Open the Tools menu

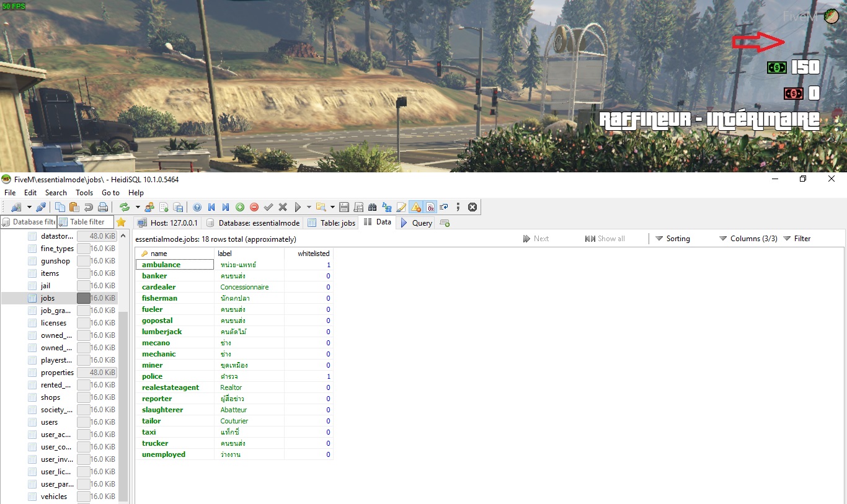coord(84,193)
